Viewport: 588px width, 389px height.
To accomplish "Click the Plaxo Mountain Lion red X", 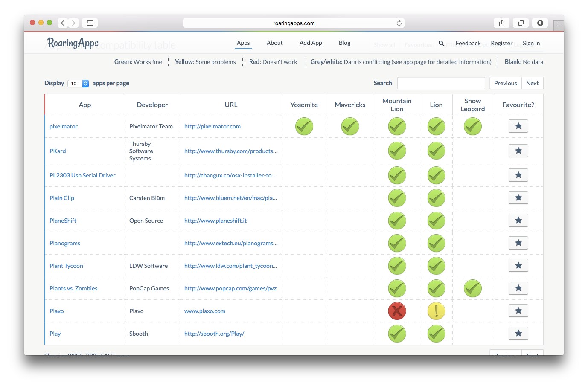I will (x=397, y=311).
